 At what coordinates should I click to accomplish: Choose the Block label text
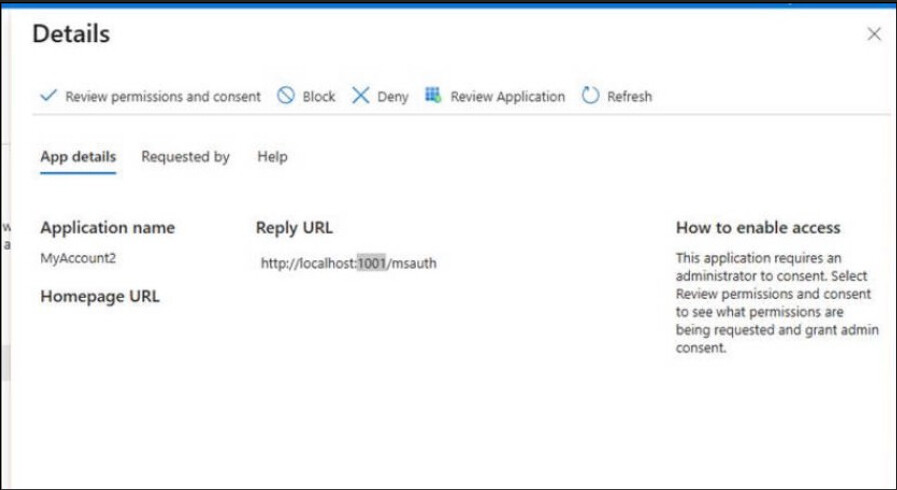pos(319,97)
